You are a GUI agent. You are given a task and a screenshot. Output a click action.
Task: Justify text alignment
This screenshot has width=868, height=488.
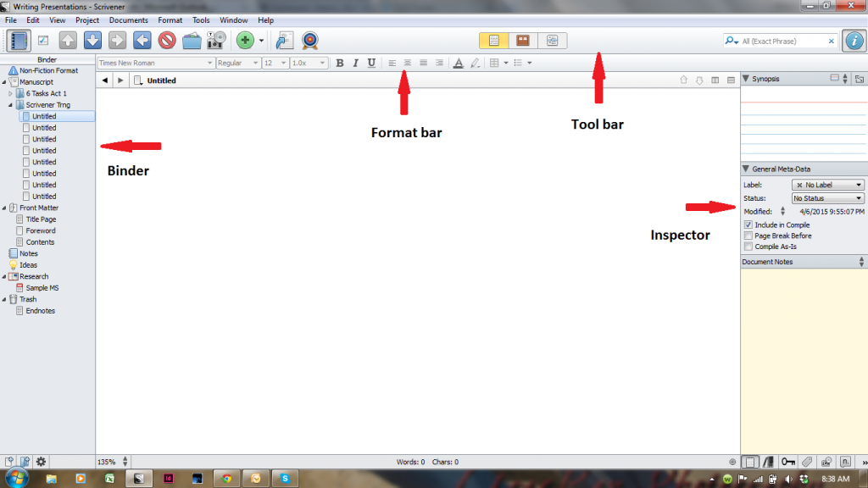(x=423, y=63)
